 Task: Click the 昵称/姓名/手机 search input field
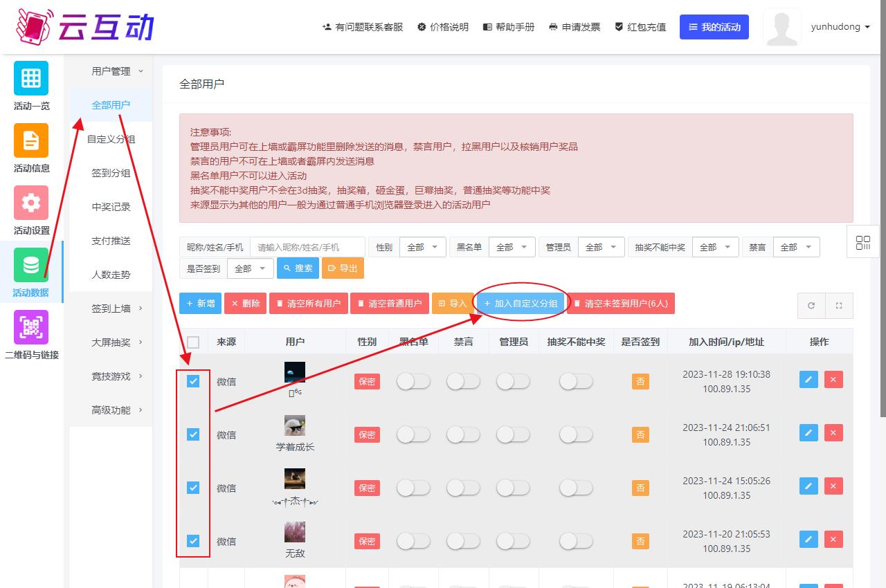click(307, 247)
